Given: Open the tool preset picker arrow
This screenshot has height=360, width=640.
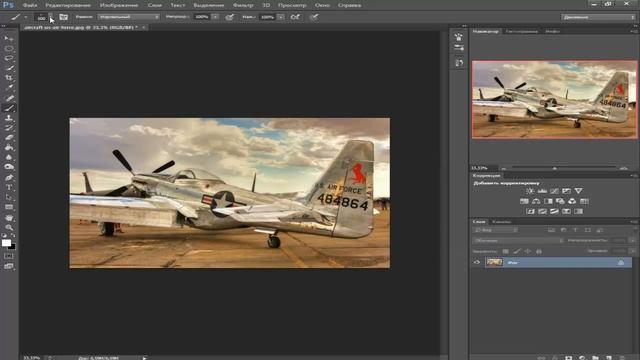Looking at the screenshot, I should coord(25,17).
